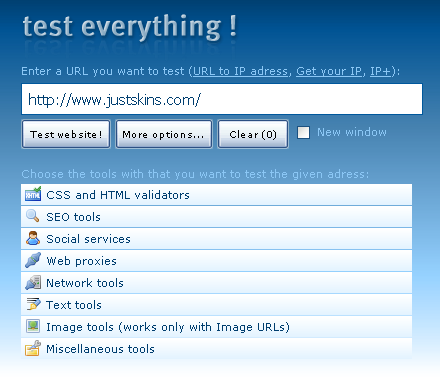Click the Miscellaneous tools folder icon
Screen dimensions: 440x378
33,348
